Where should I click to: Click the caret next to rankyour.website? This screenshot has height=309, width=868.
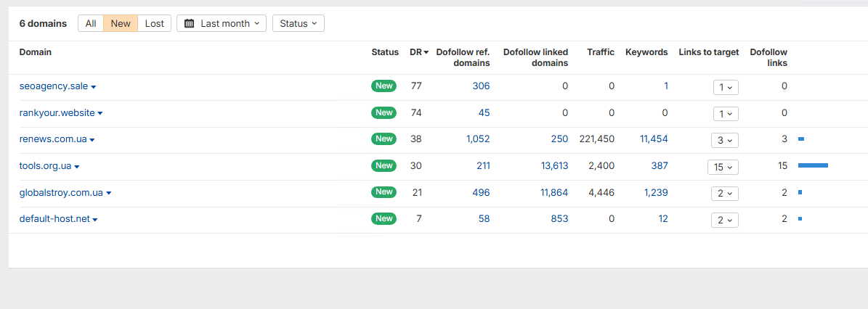click(100, 113)
